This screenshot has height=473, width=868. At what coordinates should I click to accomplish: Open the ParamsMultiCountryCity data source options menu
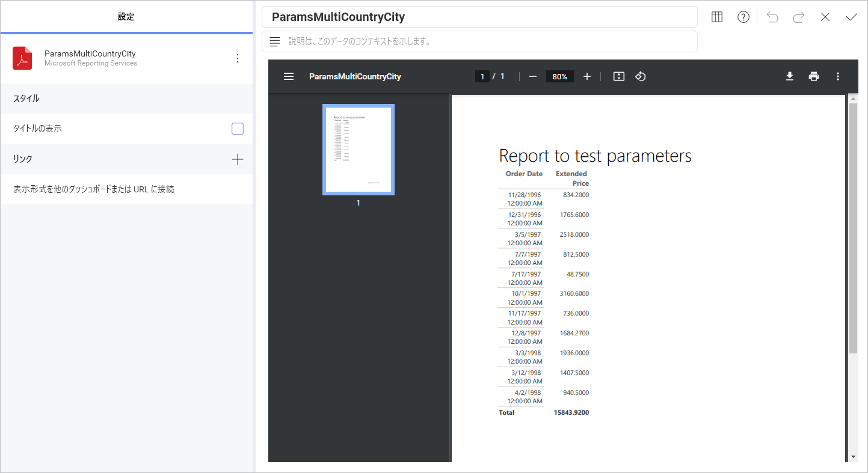click(238, 58)
